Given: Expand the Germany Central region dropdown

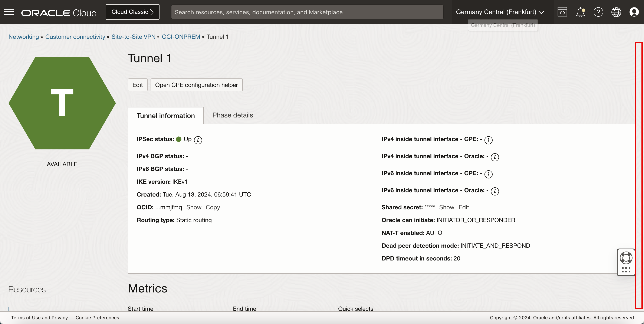Looking at the screenshot, I should click(x=500, y=12).
